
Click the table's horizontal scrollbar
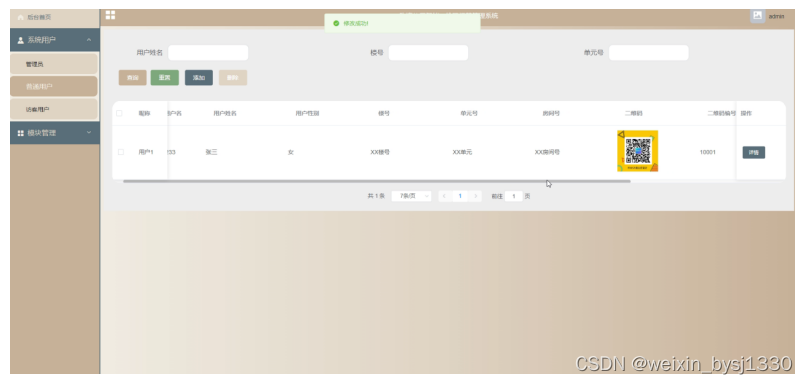pyautogui.click(x=376, y=181)
